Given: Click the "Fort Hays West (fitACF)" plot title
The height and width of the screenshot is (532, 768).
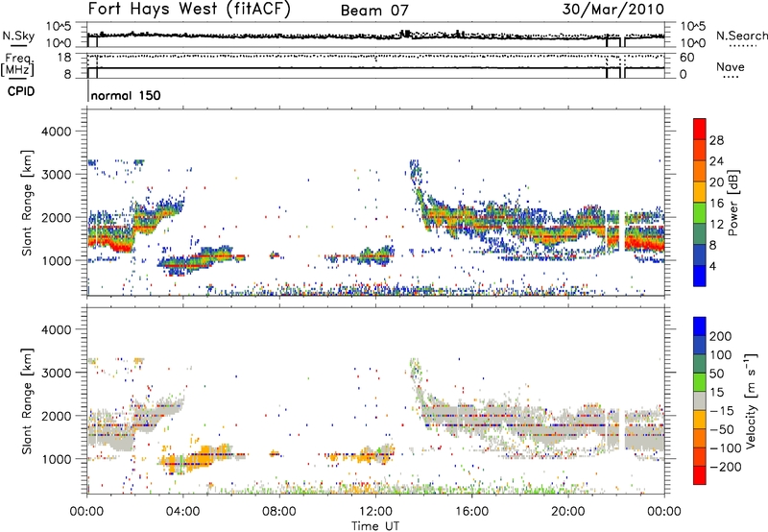Looking at the screenshot, I should [189, 10].
